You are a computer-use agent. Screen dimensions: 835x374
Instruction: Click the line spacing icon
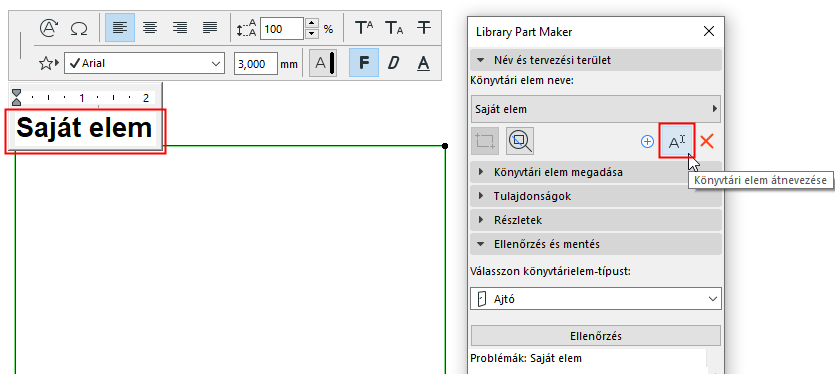(247, 29)
